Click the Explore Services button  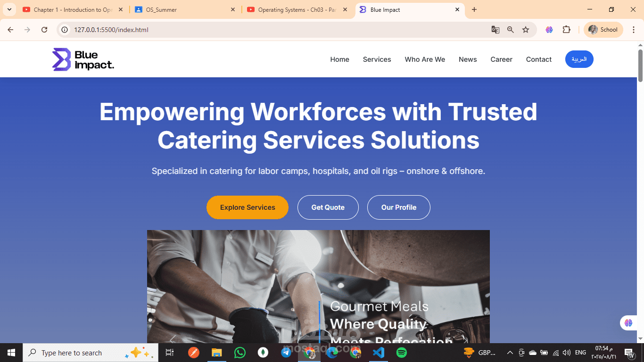pyautogui.click(x=248, y=207)
